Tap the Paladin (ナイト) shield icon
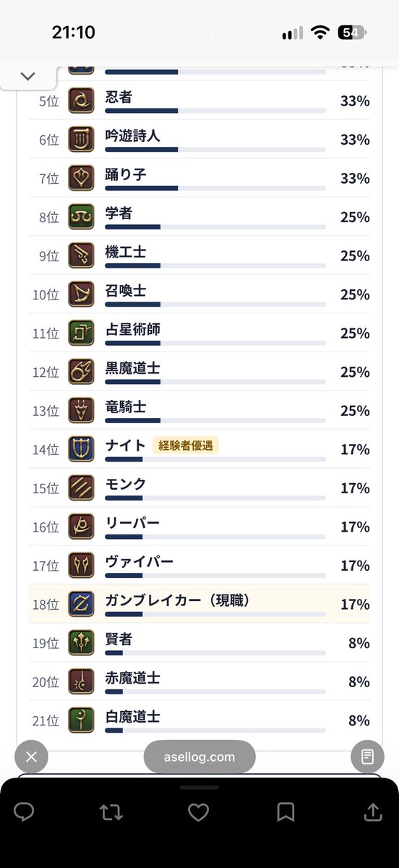The width and height of the screenshot is (399, 868). pyautogui.click(x=81, y=449)
